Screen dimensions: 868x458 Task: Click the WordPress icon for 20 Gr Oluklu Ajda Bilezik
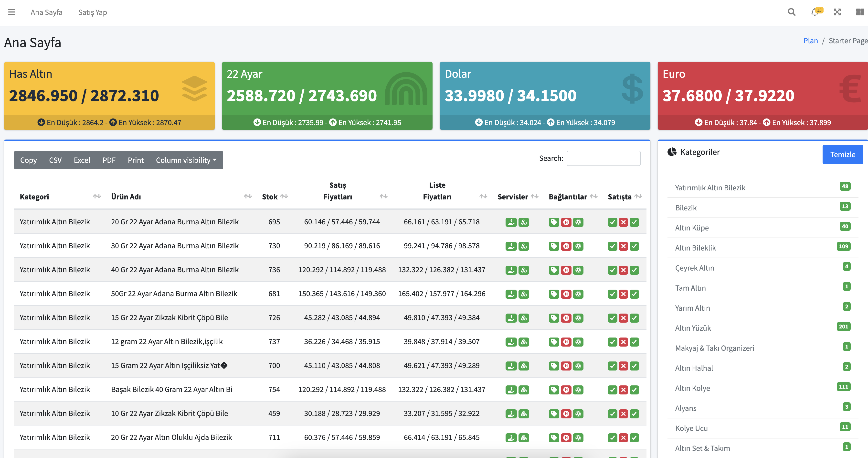[578, 438]
